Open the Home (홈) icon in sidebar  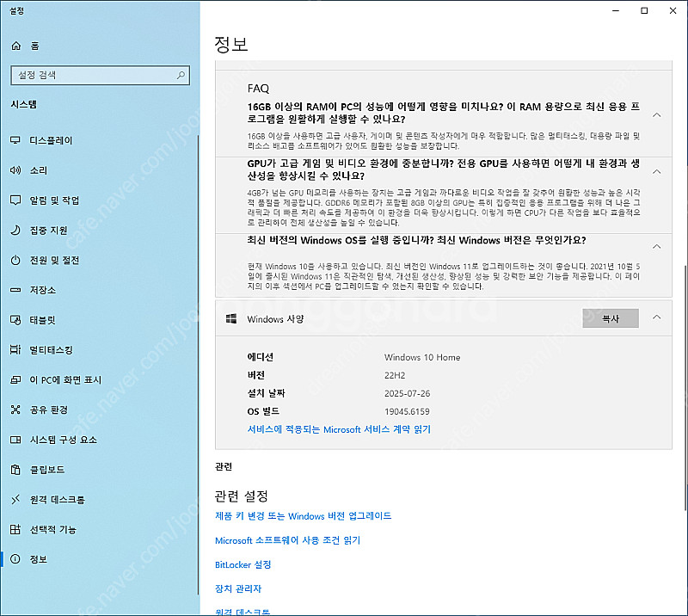[x=16, y=46]
